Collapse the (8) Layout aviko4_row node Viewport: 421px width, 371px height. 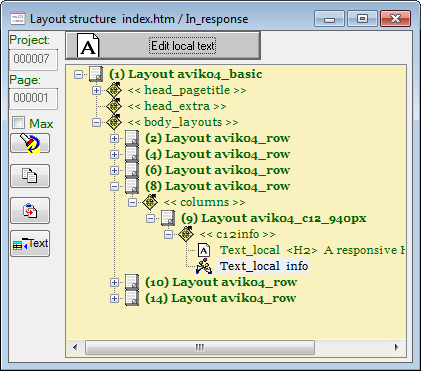(114, 186)
